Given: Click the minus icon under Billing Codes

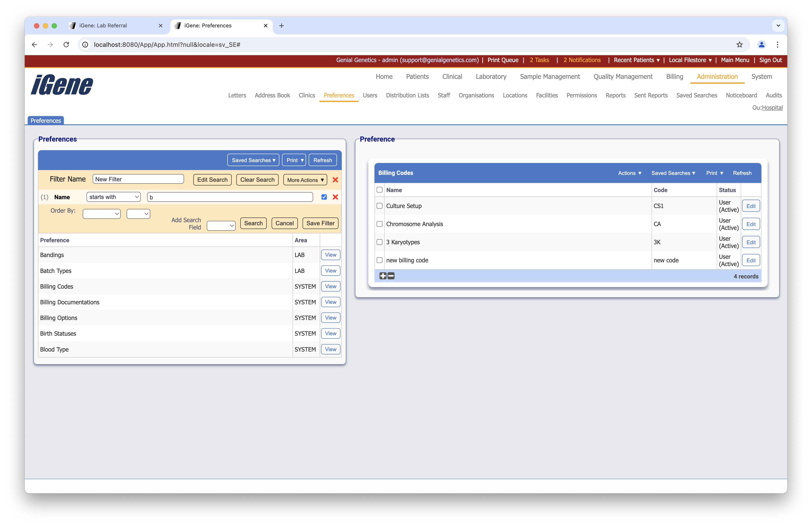Looking at the screenshot, I should (x=391, y=276).
